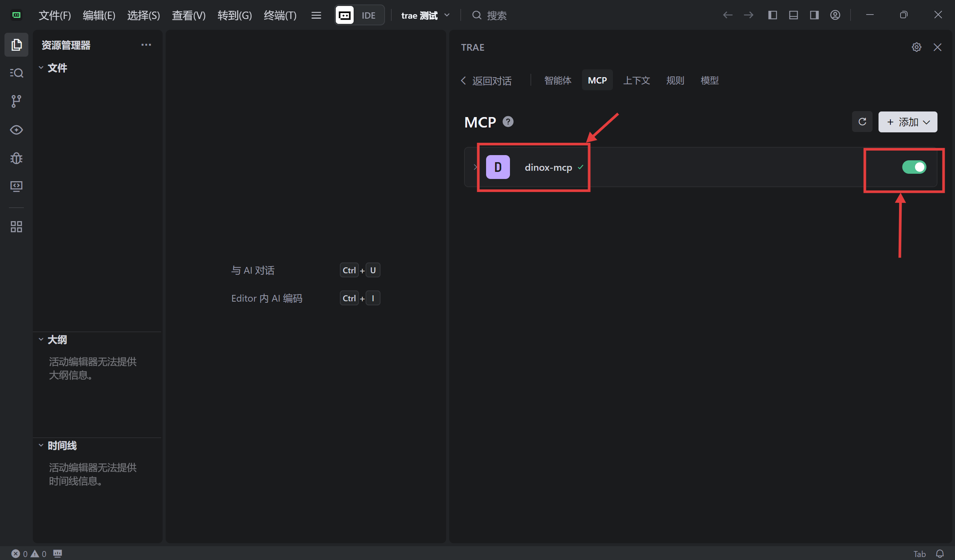This screenshot has width=955, height=560.
Task: Click the 资源管理器 panel title
Action: tap(66, 45)
